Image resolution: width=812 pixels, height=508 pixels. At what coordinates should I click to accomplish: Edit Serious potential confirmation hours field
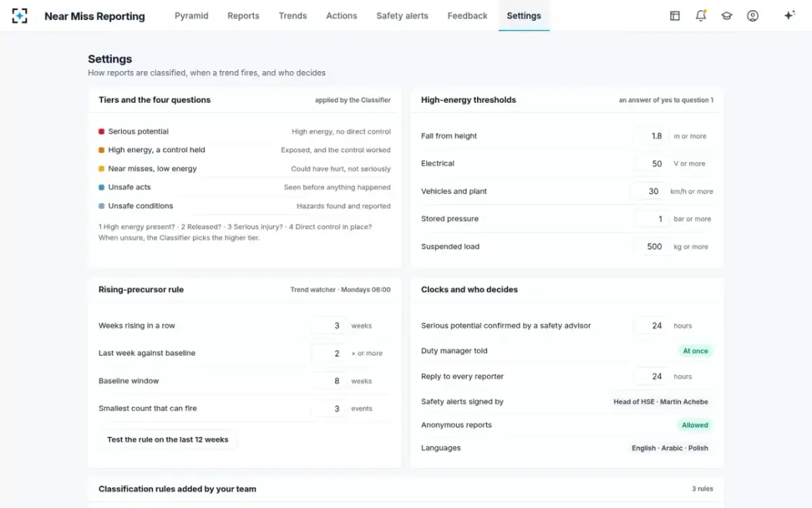pos(651,326)
